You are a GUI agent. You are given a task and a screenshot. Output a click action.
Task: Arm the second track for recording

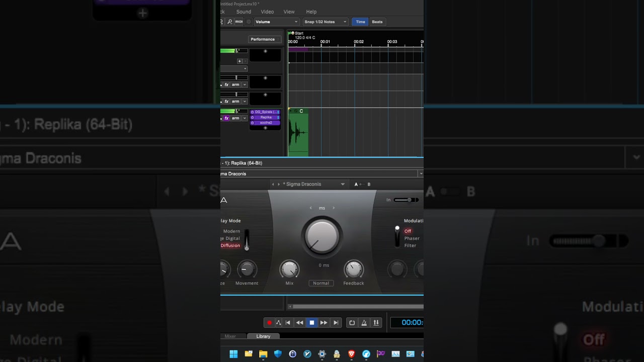[x=235, y=84]
